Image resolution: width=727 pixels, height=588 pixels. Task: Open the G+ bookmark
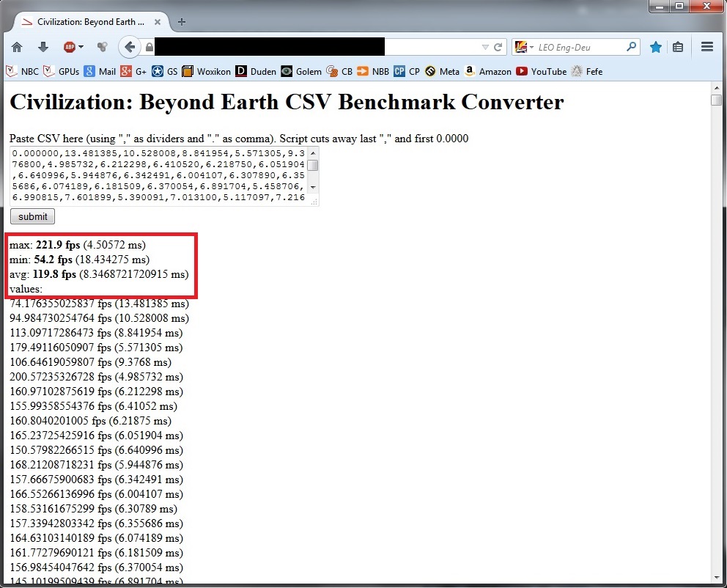tap(133, 71)
